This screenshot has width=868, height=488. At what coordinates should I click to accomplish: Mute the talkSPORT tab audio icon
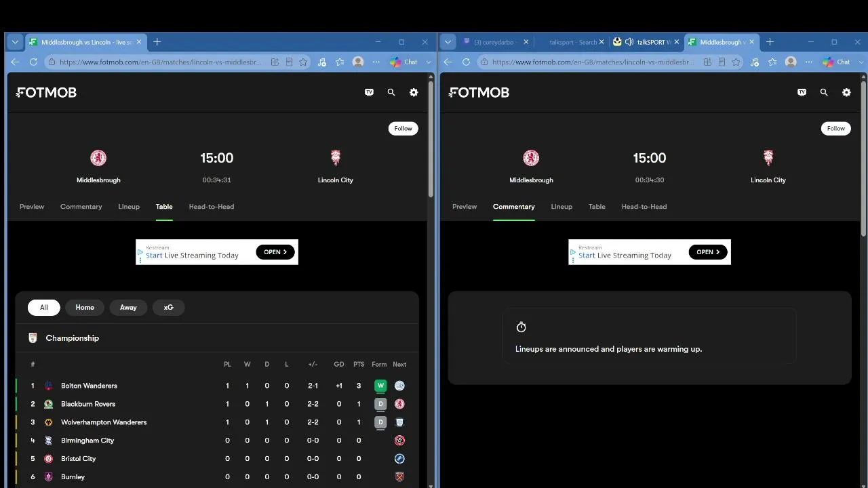pos(629,42)
